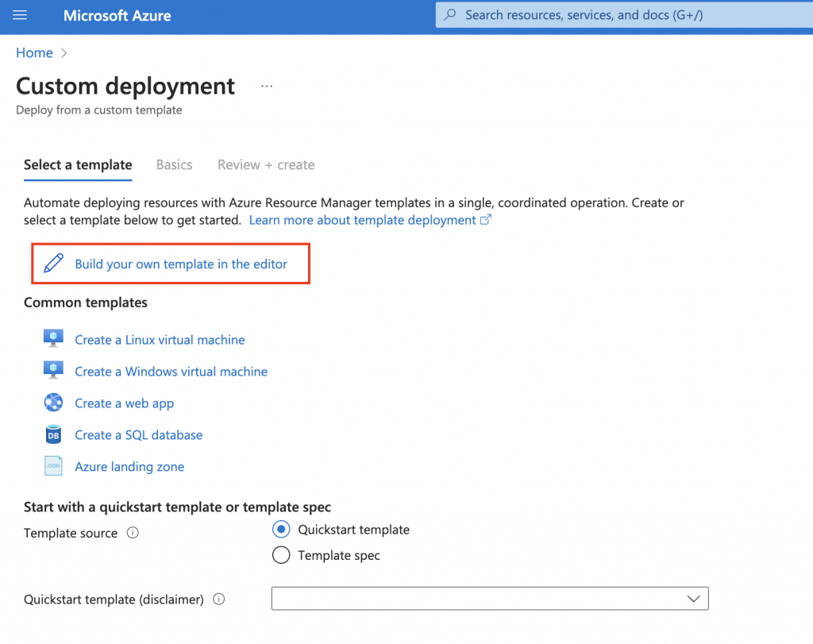Select the Quickstart template radio button
Viewport: 813px width, 644px height.
(x=281, y=530)
